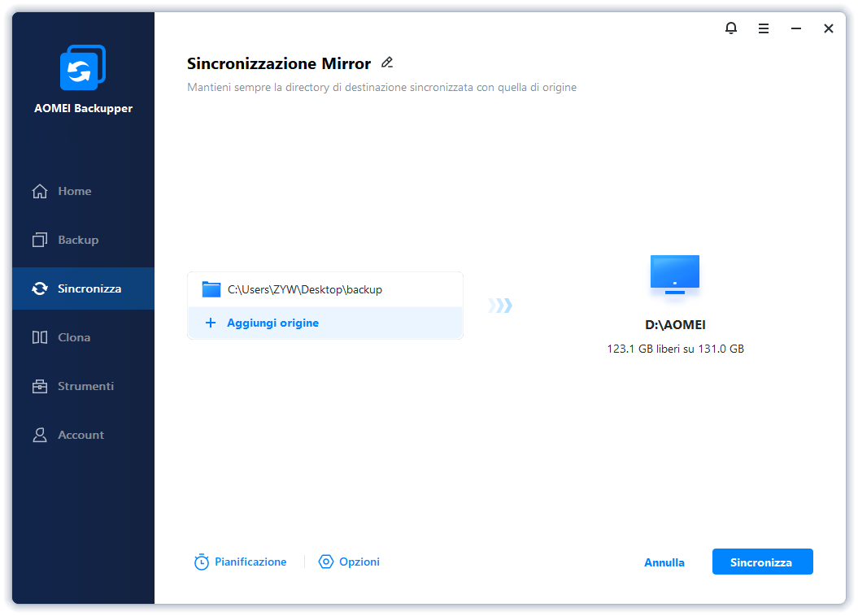Click the AOMEI Backupper logo icon
858x616 pixels.
83,67
